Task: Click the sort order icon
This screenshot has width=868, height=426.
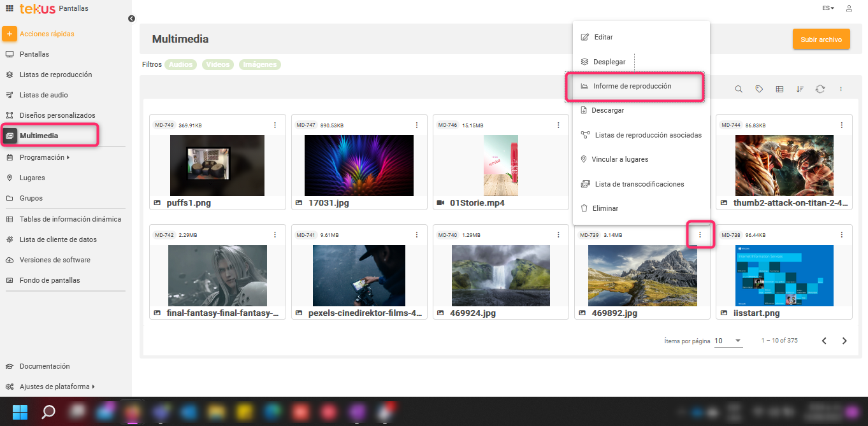Action: point(800,89)
